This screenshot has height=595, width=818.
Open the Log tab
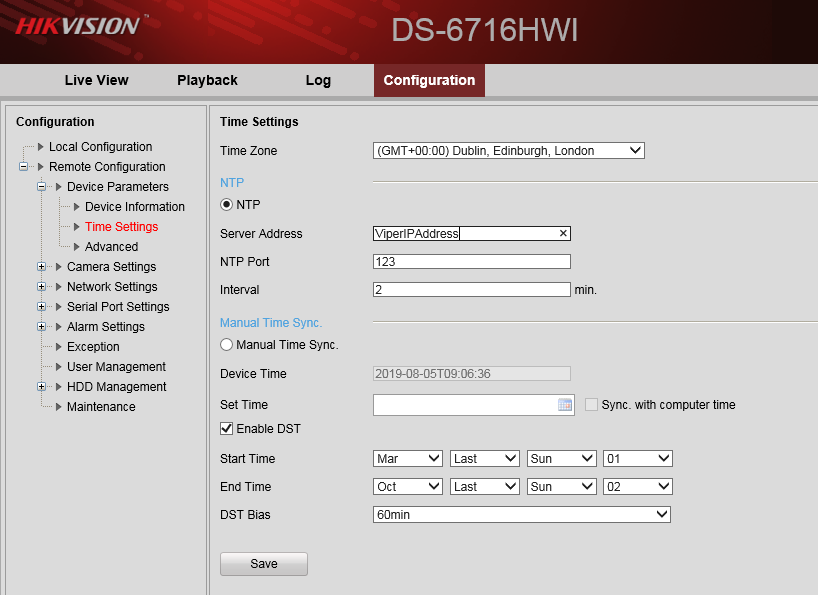point(318,80)
